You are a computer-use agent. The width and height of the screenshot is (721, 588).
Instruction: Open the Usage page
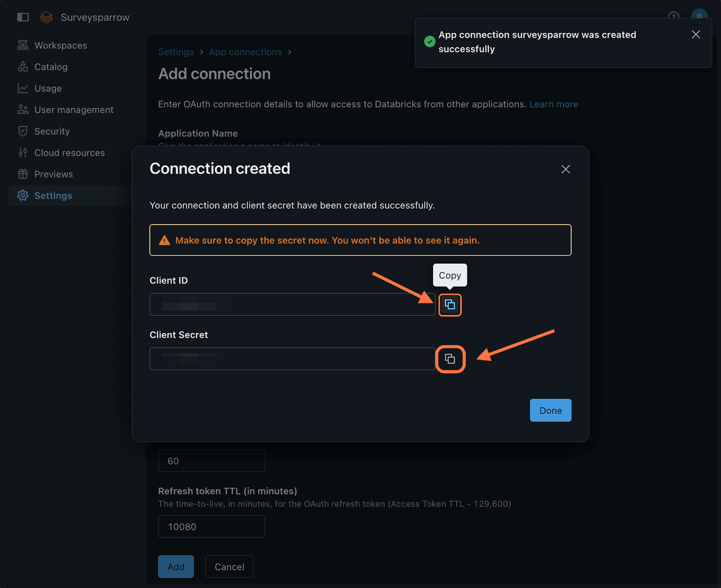(x=48, y=88)
